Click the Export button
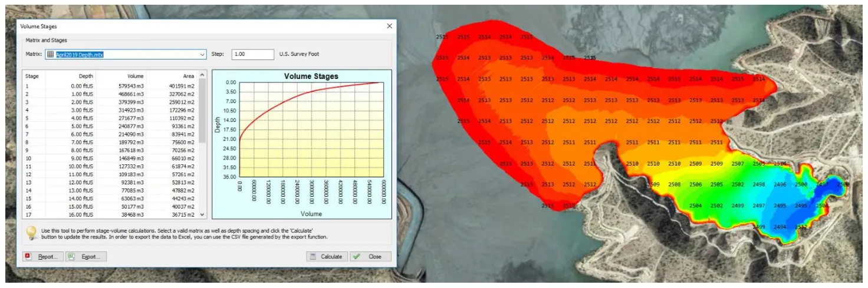The width and height of the screenshot is (868, 288). (x=86, y=257)
